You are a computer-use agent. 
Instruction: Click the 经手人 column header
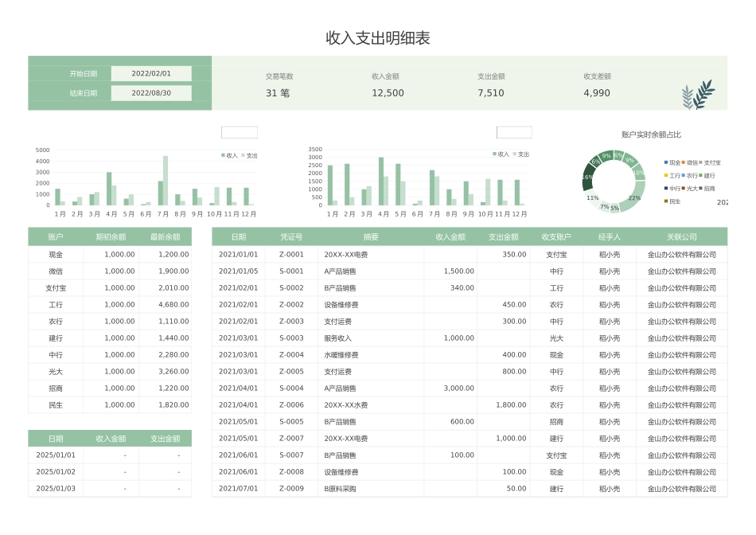click(610, 237)
